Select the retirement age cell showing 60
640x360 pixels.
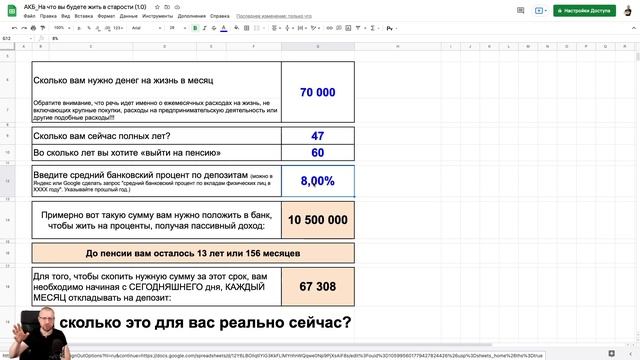(318, 153)
